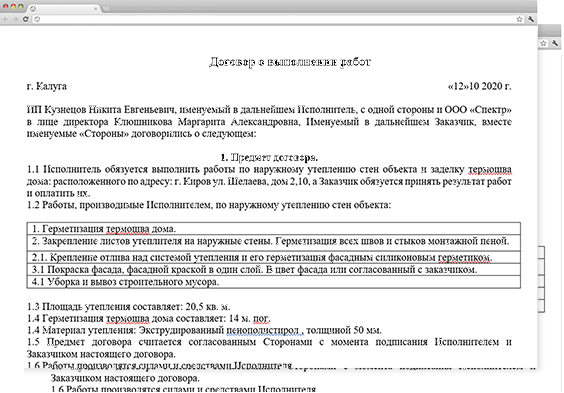Click "Заказчиком настоящего договора." in the back window

tap(125, 378)
